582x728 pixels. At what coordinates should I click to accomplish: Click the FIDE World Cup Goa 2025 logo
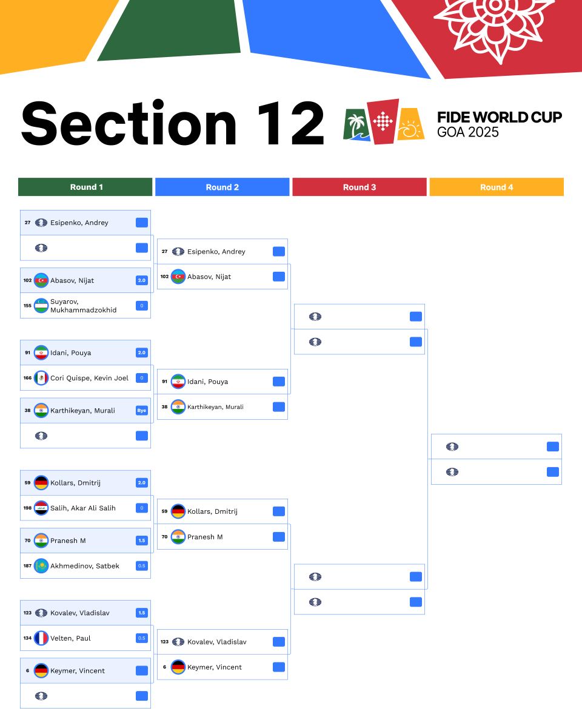coord(453,124)
